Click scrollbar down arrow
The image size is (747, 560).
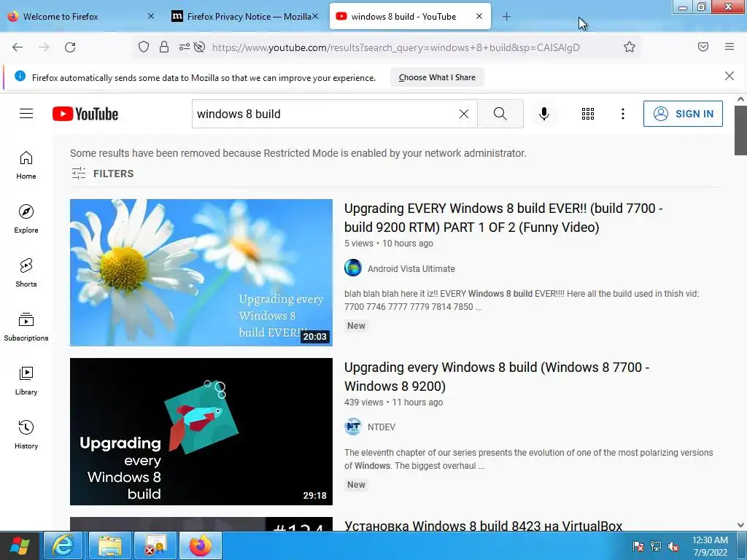click(x=740, y=525)
